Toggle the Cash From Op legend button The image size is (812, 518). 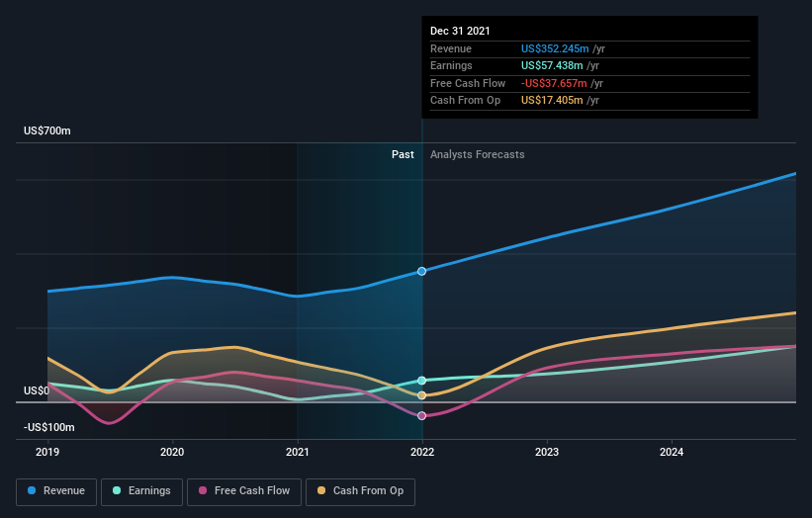[360, 491]
